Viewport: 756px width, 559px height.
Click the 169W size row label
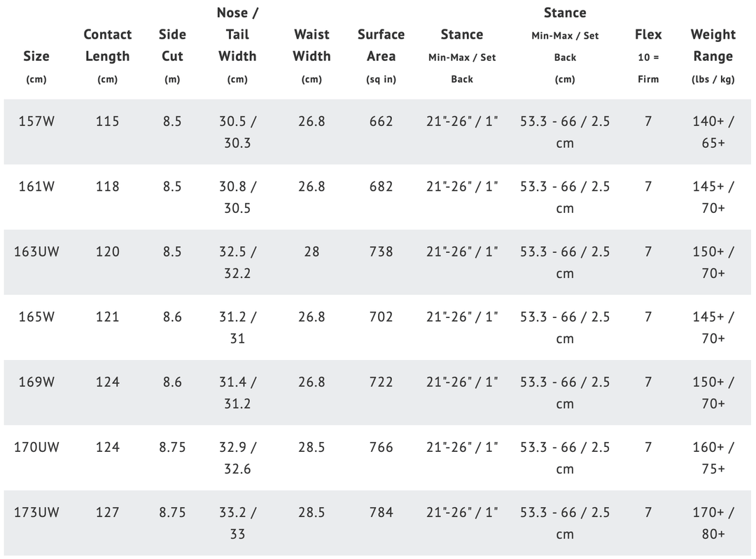(x=36, y=382)
